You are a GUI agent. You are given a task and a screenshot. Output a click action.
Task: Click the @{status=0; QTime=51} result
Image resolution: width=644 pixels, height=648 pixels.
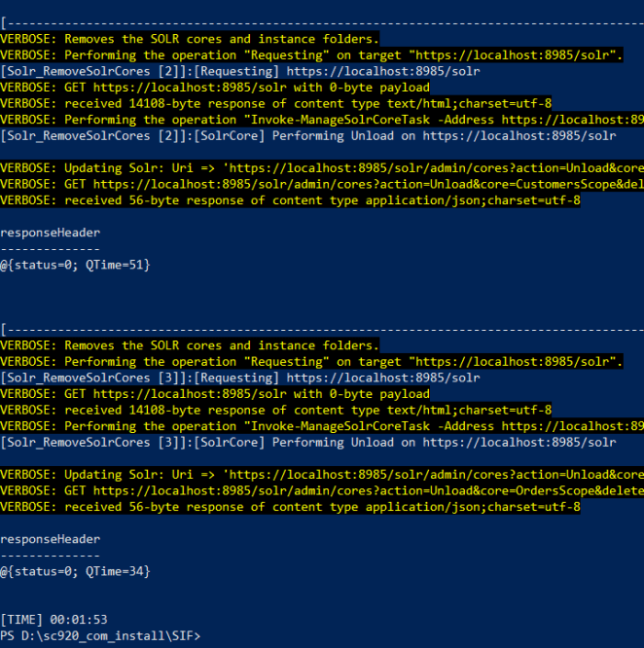coord(75,265)
